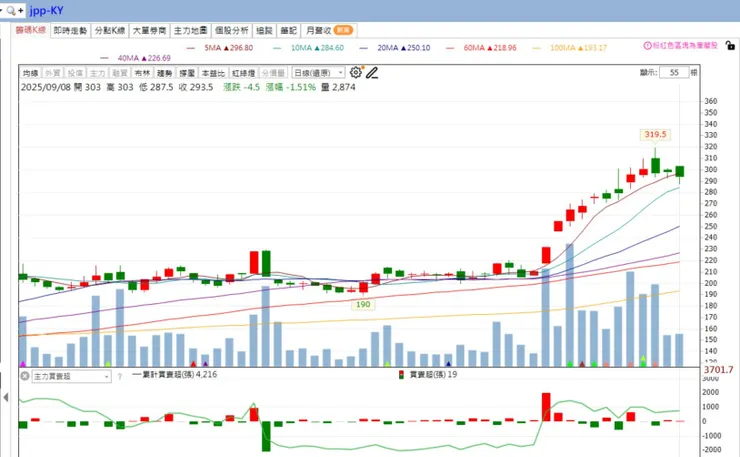Toggle the 本益比 P/E overlay
Image resolution: width=740 pixels, height=457 pixels.
point(213,73)
